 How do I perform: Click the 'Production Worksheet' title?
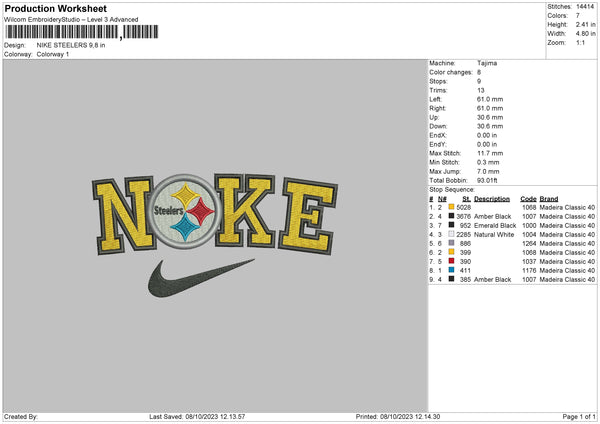[55, 8]
